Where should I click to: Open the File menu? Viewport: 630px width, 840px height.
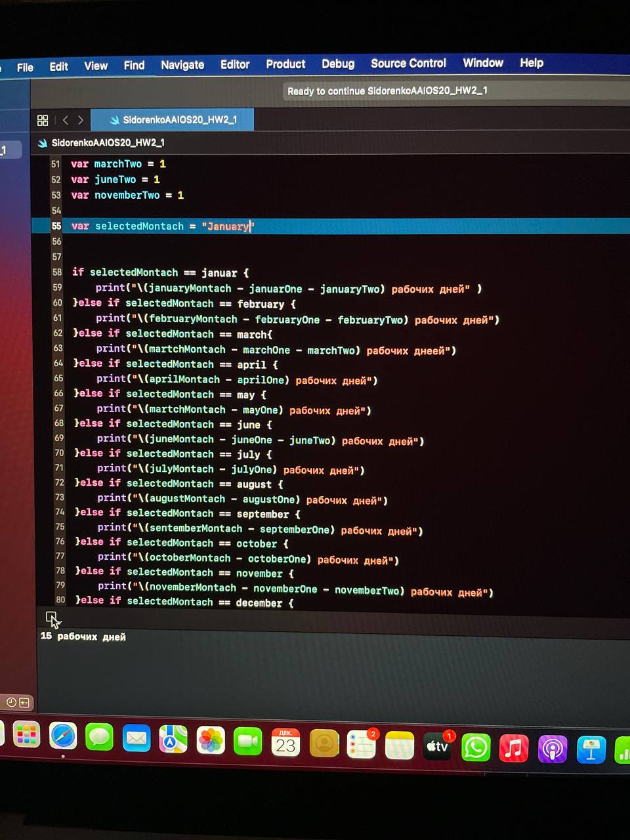tap(25, 67)
